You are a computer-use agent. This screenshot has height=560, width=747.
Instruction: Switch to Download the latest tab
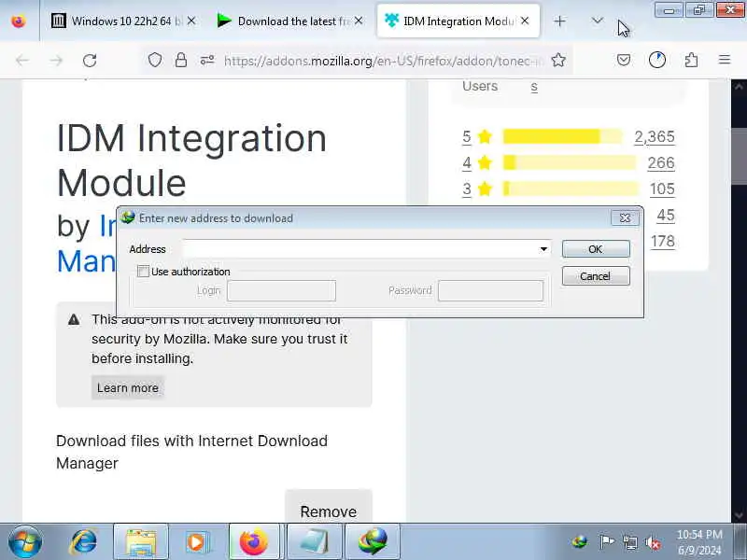coord(290,21)
